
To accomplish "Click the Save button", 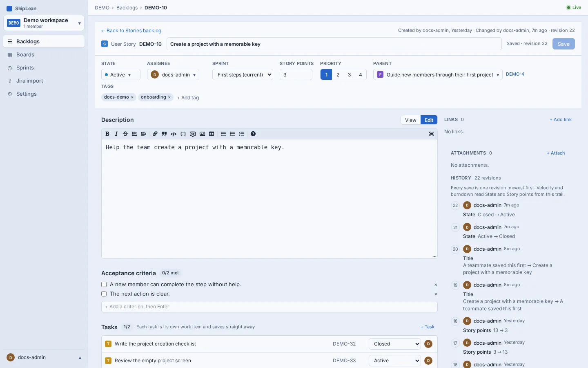I will [x=563, y=44].
